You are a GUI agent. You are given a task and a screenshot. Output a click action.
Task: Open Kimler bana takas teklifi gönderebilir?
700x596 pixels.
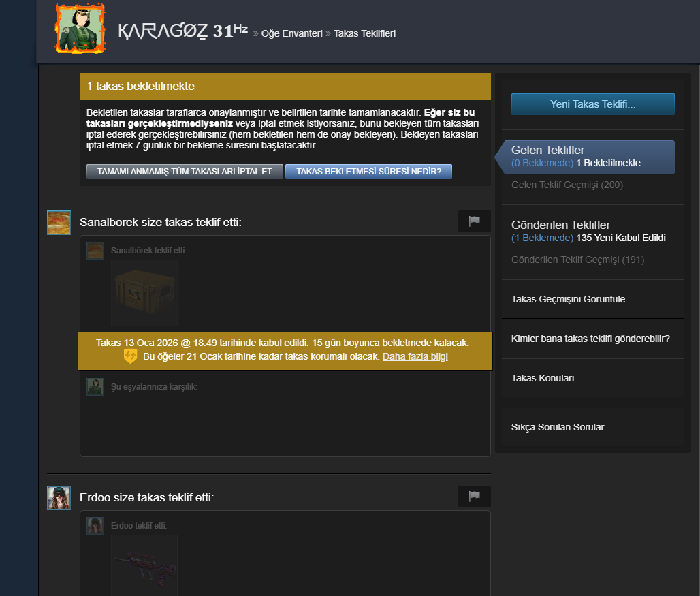(590, 339)
